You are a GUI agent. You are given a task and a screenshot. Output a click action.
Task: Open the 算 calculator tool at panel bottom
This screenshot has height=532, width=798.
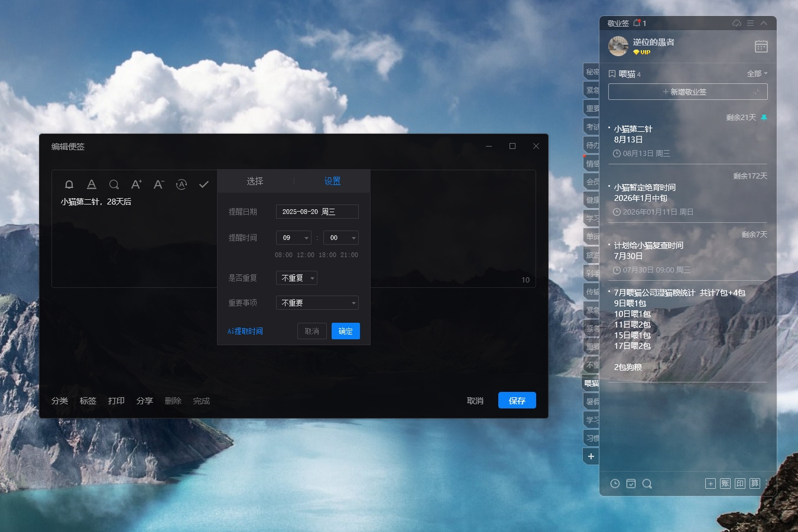(x=755, y=484)
